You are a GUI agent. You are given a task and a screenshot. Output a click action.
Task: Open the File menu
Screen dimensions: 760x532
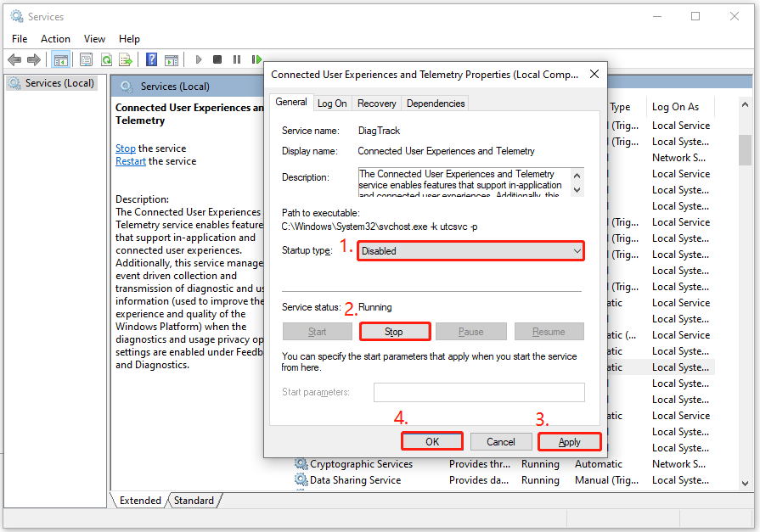[20, 39]
